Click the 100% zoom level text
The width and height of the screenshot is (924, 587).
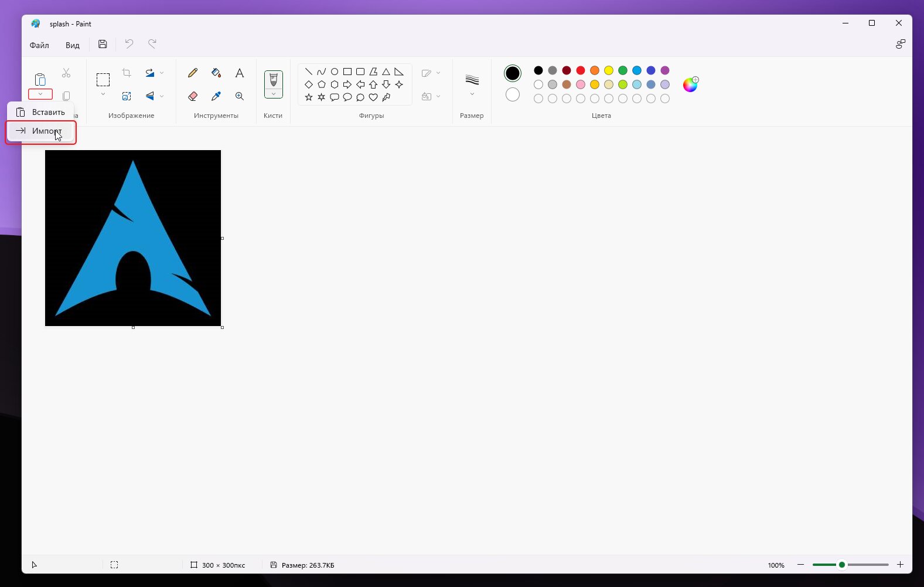(776, 565)
